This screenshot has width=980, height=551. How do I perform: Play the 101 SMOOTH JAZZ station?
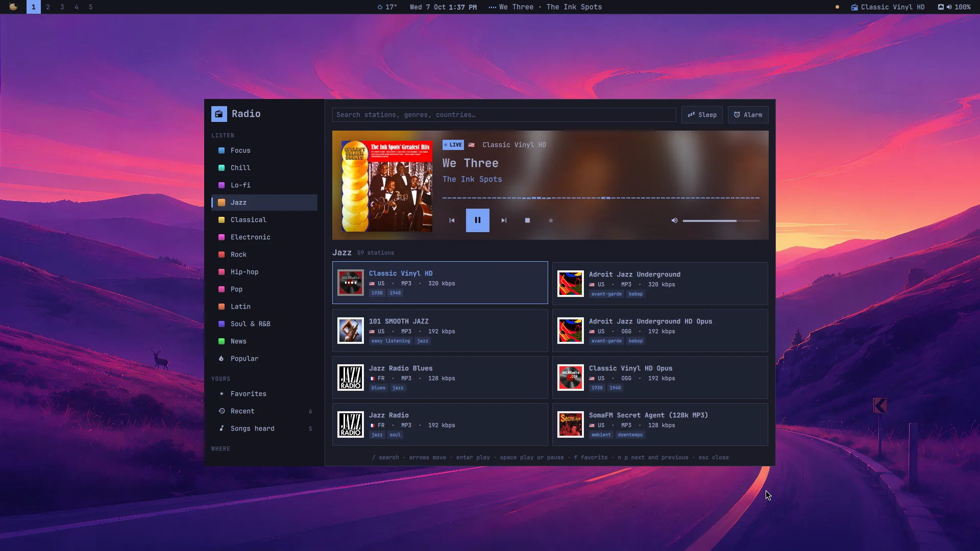440,331
